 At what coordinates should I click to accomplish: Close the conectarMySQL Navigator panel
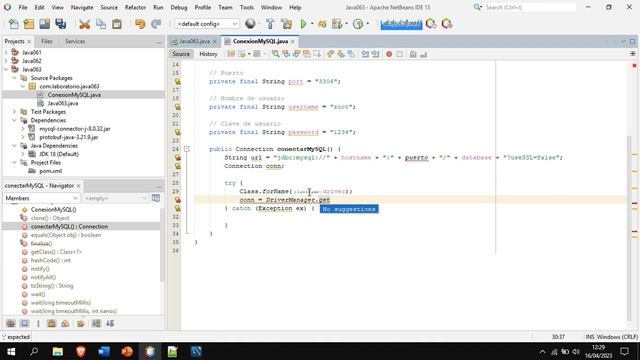point(78,186)
